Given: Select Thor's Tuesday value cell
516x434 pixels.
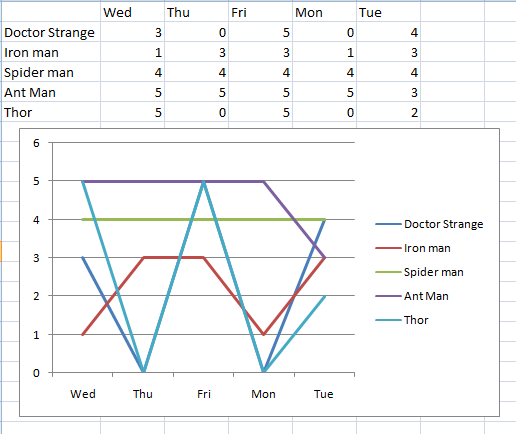Looking at the screenshot, I should (388, 112).
